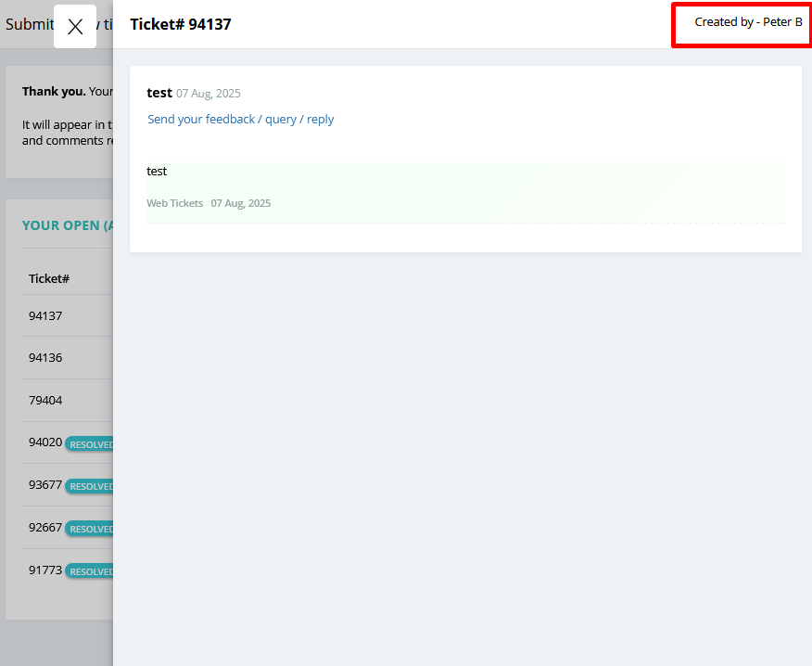Click the Ticket# 94137 heading
The image size is (812, 666).
pyautogui.click(x=180, y=24)
